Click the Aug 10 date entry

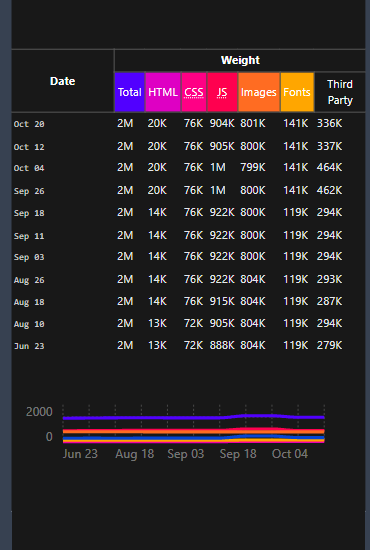[x=29, y=324]
